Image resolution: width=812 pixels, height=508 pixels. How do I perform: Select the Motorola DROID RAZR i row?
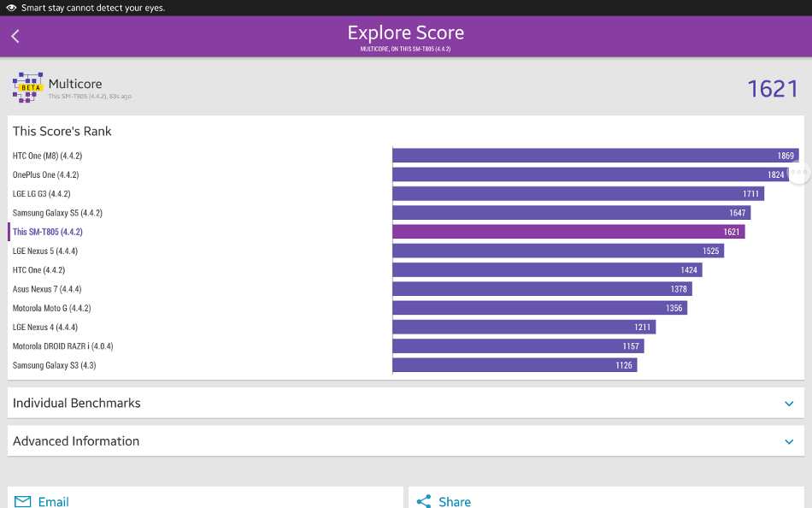[x=405, y=346]
